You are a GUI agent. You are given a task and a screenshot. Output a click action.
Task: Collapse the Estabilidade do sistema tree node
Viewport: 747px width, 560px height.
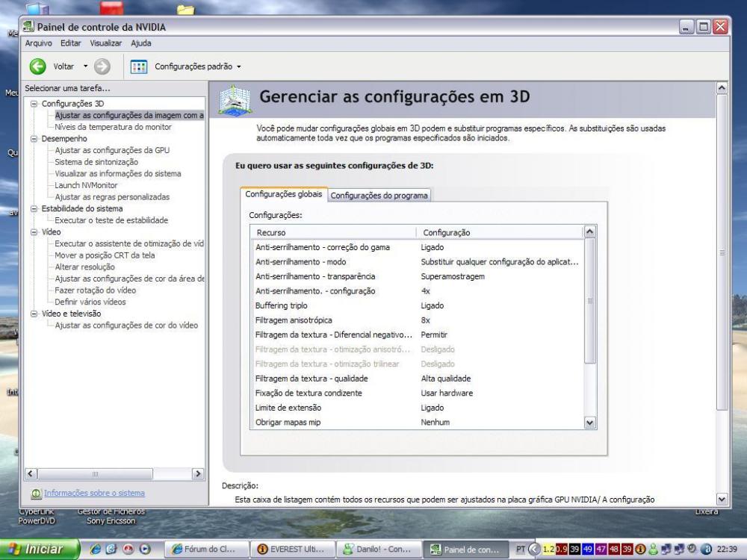(x=34, y=209)
